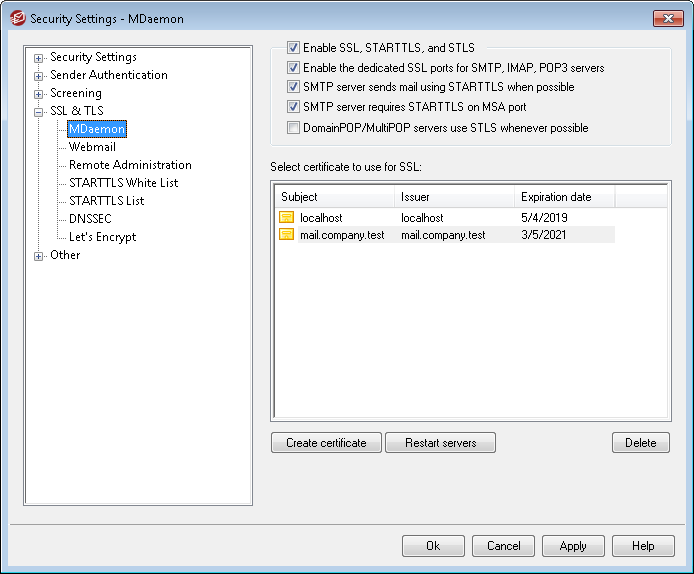Click the Restart servers button
The image size is (694, 574).
tap(440, 443)
